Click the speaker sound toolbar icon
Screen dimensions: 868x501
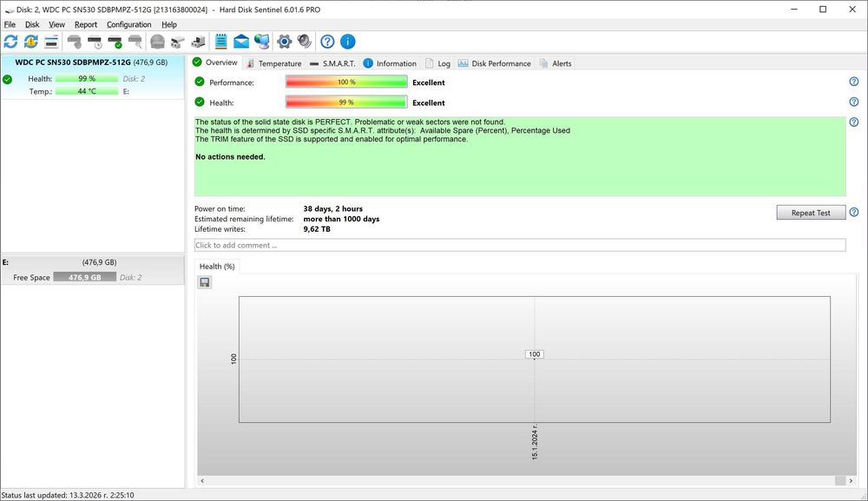[305, 42]
